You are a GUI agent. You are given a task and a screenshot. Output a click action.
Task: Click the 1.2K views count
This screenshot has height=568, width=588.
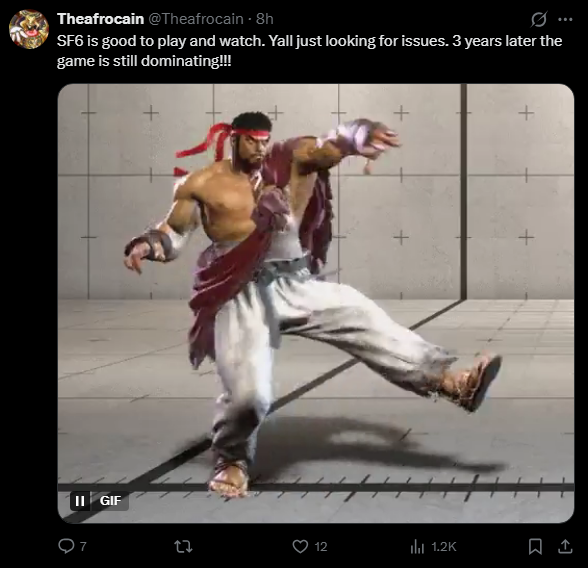(x=444, y=547)
